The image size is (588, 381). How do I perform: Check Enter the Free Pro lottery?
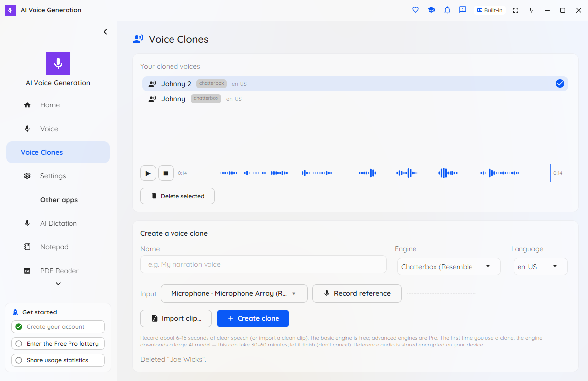tap(58, 344)
